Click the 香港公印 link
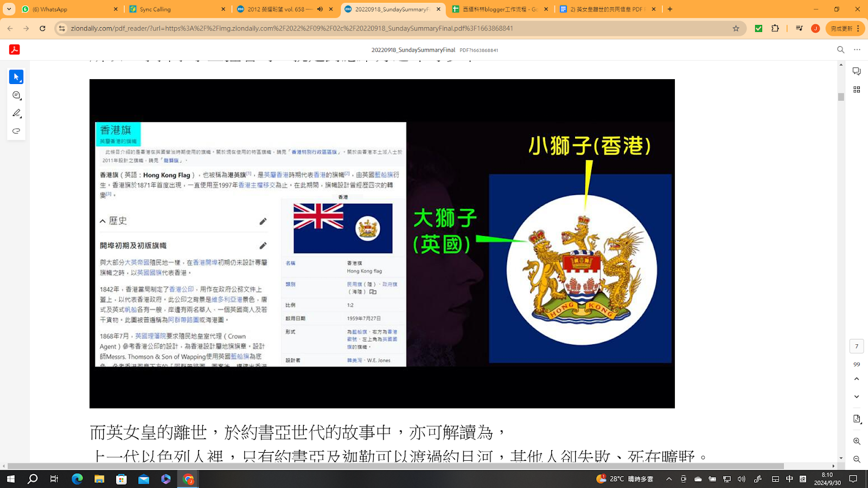Screen dimensions: 868x488 (181, 290)
